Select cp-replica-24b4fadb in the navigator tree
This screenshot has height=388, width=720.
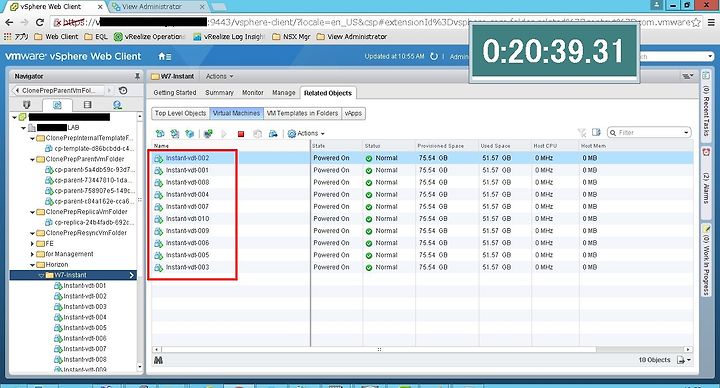coord(94,223)
